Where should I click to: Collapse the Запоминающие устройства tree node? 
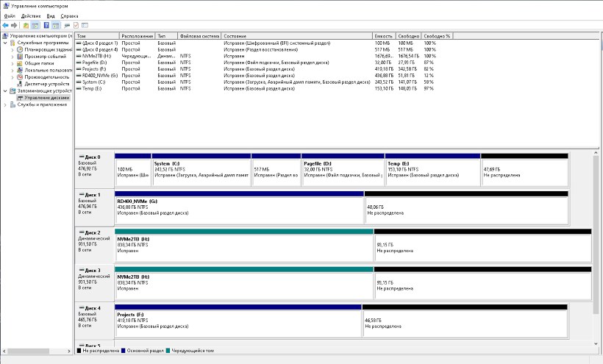point(6,90)
